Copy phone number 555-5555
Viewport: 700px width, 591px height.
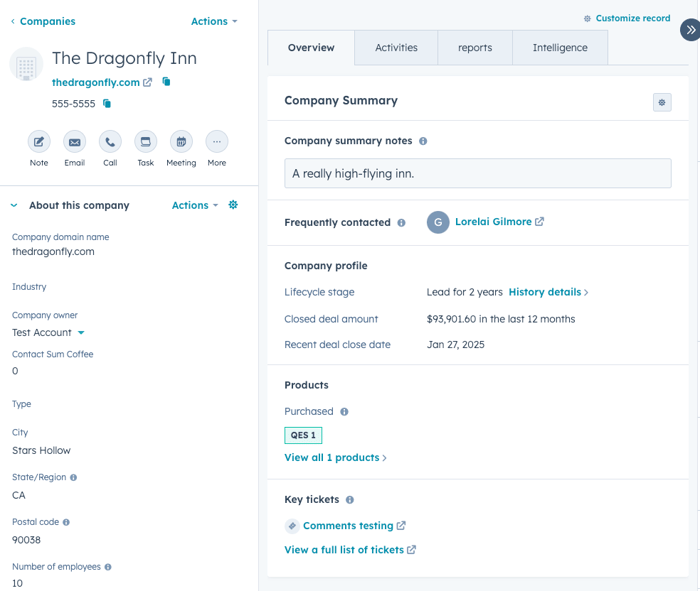point(107,104)
